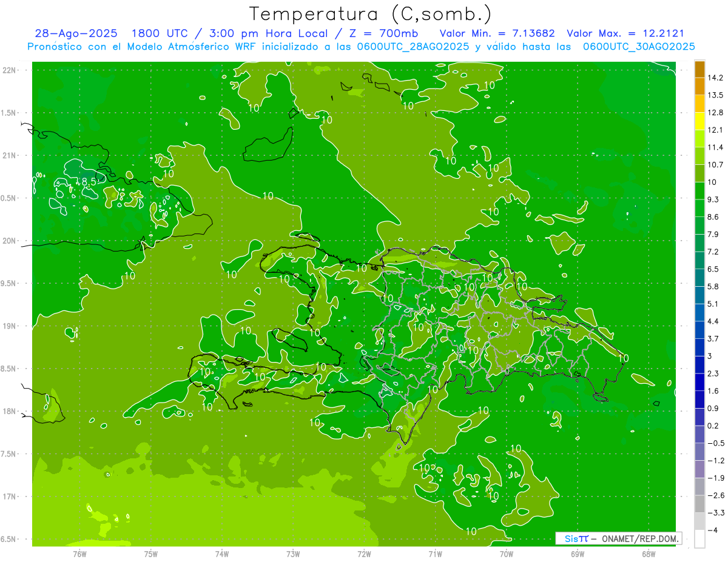Click the '12.1' color bar value
This screenshot has height=562, width=728.
[716, 130]
